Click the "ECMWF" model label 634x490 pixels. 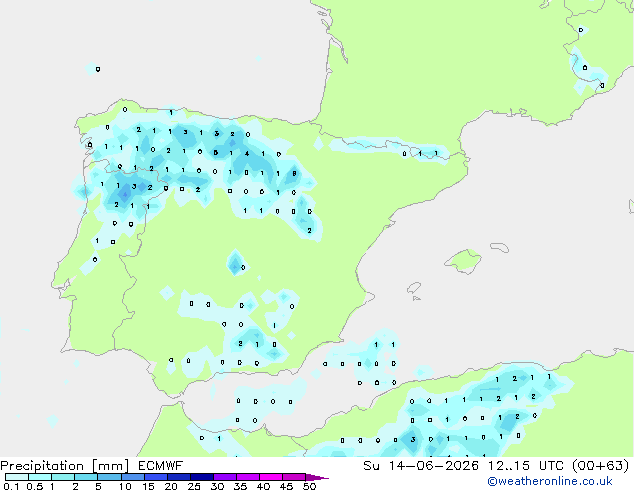click(x=161, y=466)
